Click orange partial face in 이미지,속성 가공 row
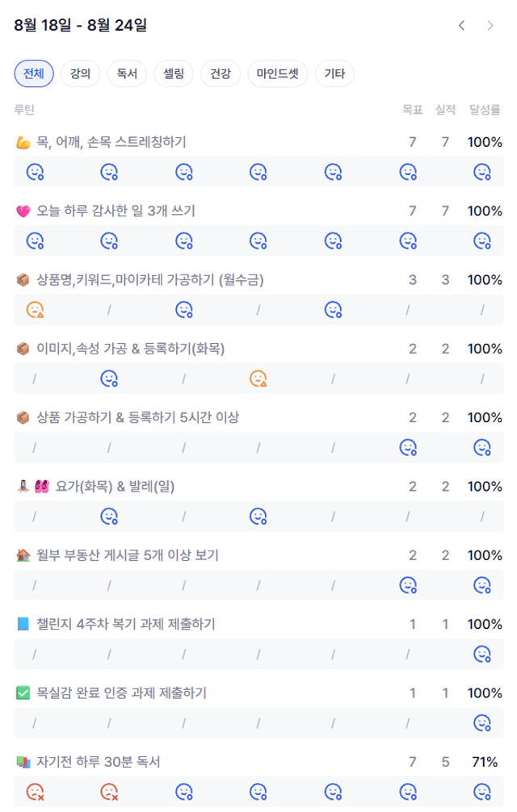The height and width of the screenshot is (812, 517). pos(258,379)
